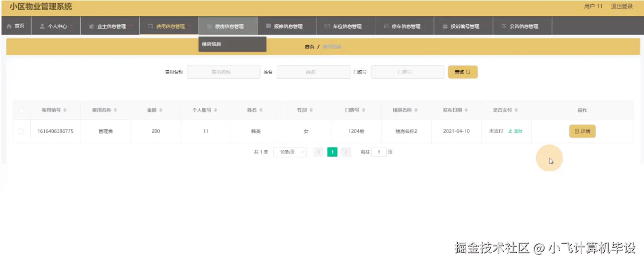Focus the 费用名称 search field
This screenshot has width=644, height=263.
224,72
